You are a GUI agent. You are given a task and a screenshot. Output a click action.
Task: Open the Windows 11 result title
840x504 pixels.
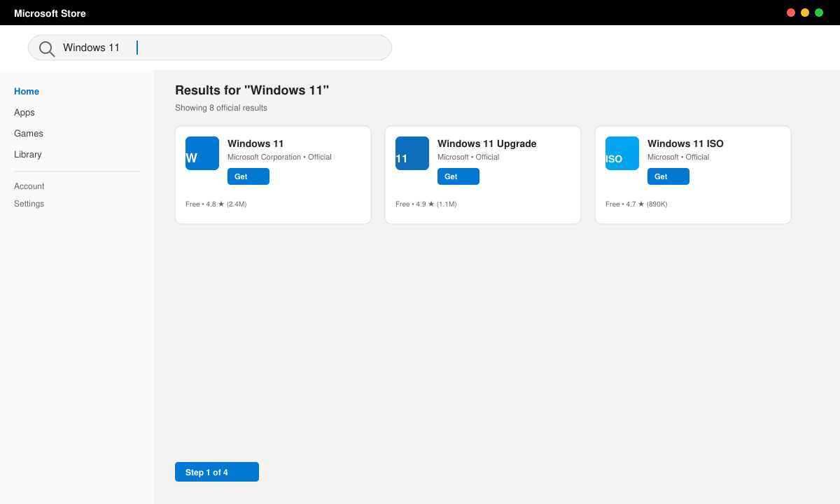pos(255,143)
